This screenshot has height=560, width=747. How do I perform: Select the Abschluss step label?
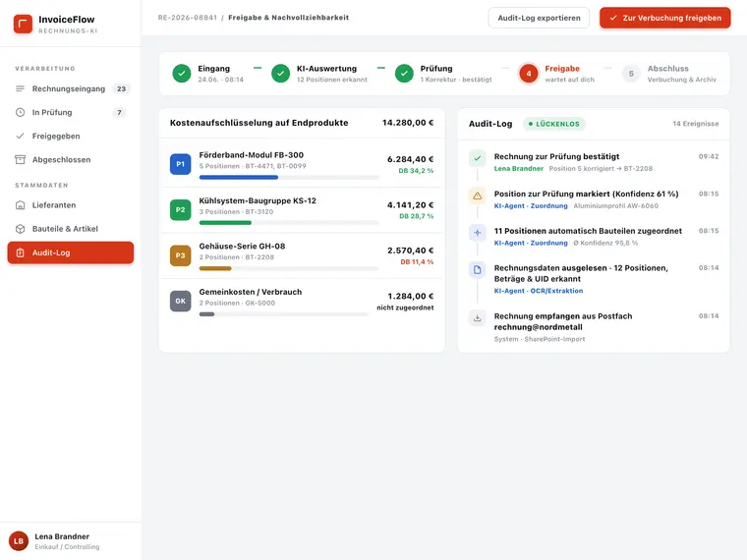tap(668, 69)
